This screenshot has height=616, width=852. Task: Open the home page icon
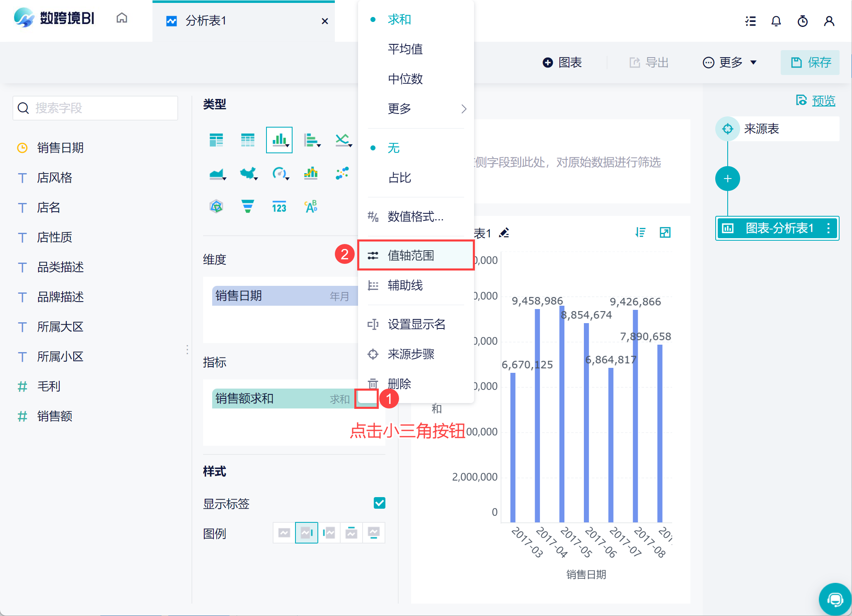(x=122, y=18)
